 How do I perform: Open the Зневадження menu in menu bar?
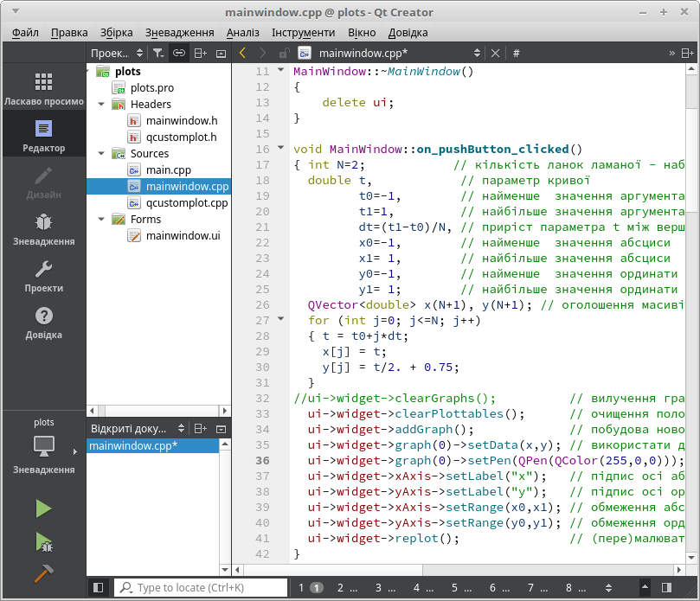point(179,32)
